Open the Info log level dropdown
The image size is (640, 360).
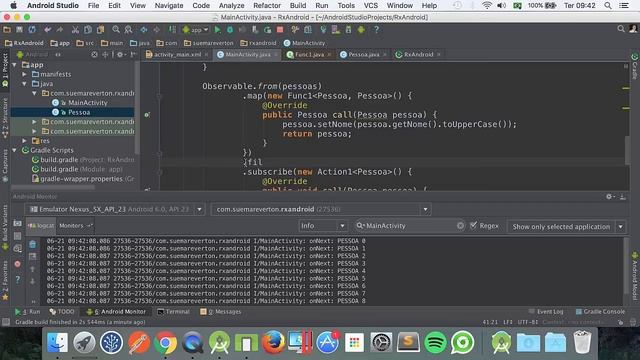(322, 226)
